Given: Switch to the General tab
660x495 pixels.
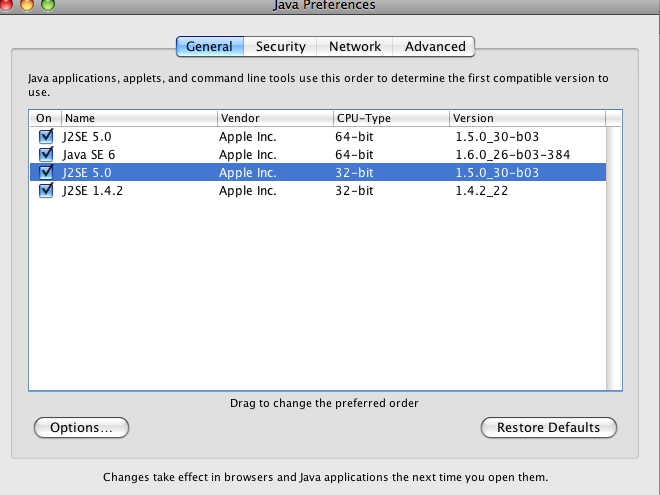Looking at the screenshot, I should click(210, 46).
